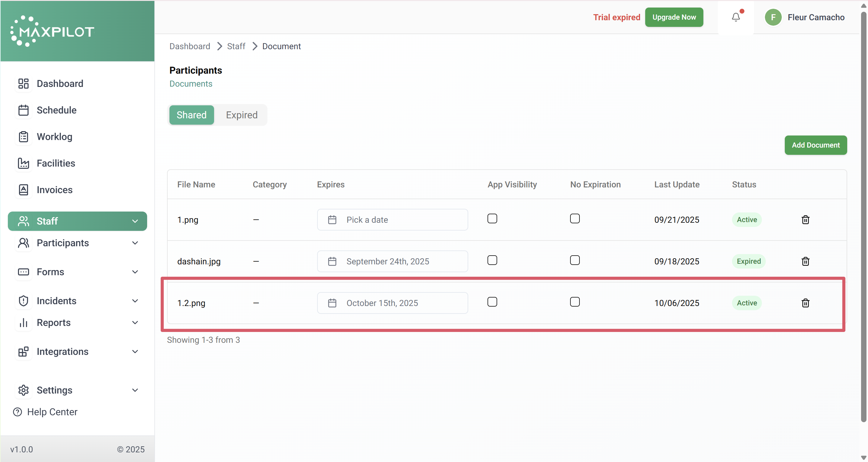868x462 pixels.
Task: Delete the 1.png document via trash icon
Action: pyautogui.click(x=805, y=220)
